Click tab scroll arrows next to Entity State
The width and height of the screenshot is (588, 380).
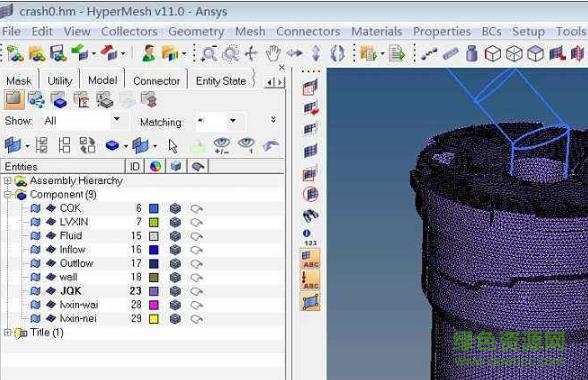tap(274, 82)
